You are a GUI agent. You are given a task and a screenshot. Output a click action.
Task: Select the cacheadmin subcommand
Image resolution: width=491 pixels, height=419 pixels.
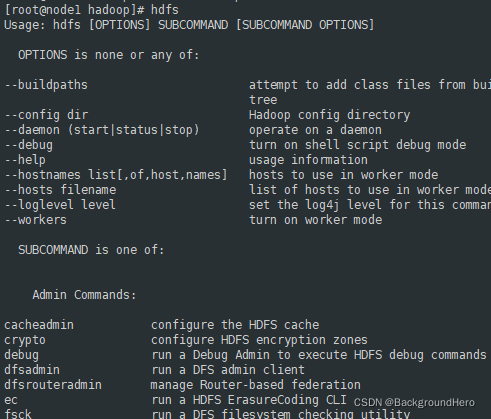pos(39,325)
